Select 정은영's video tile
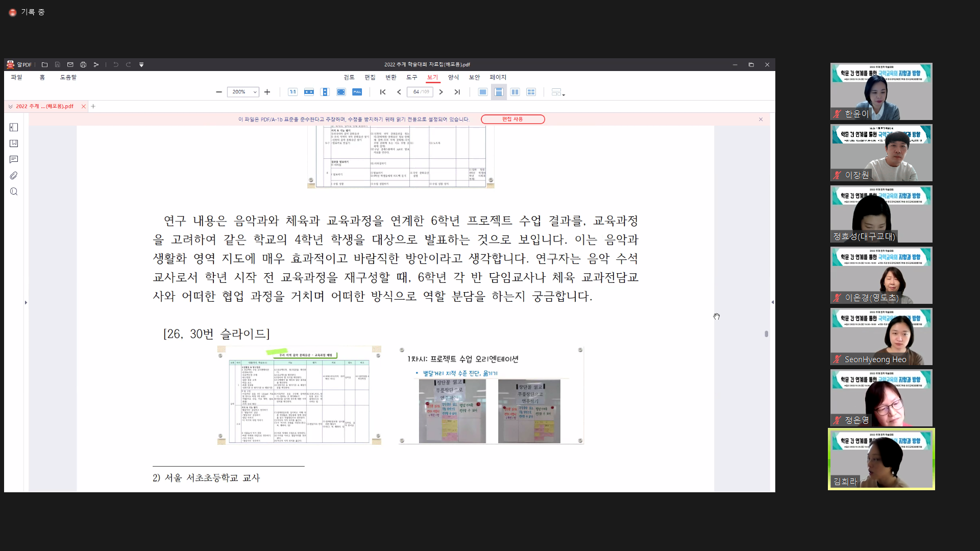 click(881, 398)
